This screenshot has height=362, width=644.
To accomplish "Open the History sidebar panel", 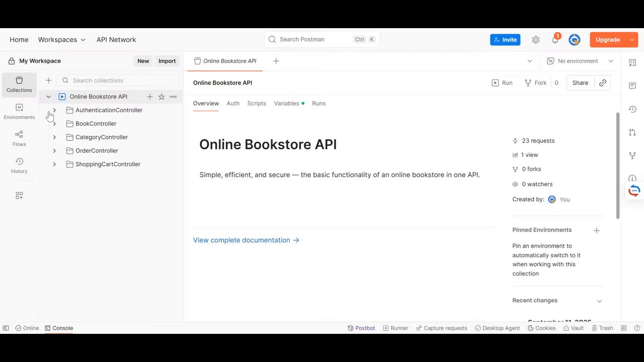I will 19,166.
